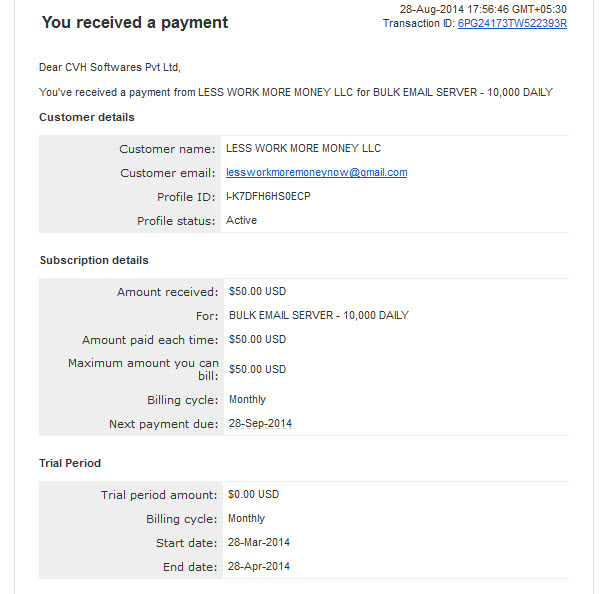Click the 'Customer details' section heading

(x=87, y=117)
